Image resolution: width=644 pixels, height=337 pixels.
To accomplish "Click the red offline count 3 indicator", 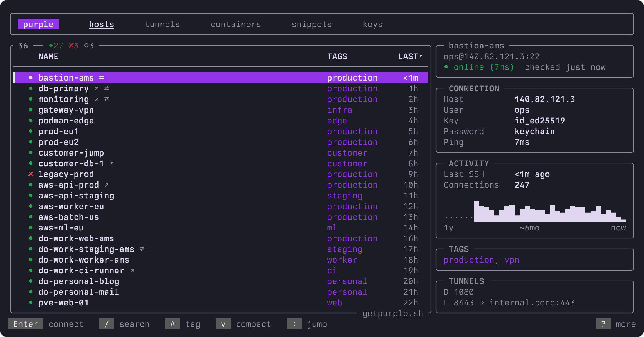I will [x=73, y=45].
